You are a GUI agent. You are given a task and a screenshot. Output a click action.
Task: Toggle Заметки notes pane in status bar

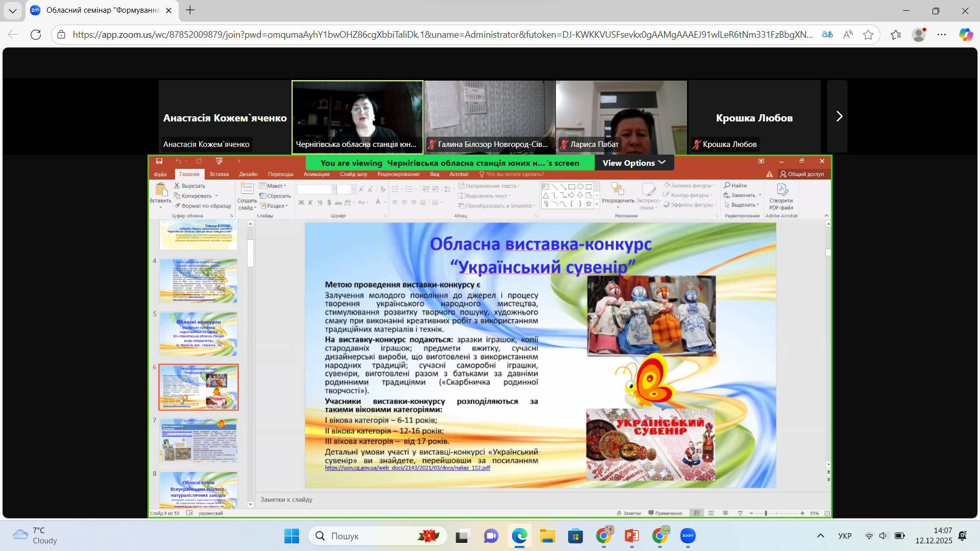click(629, 513)
